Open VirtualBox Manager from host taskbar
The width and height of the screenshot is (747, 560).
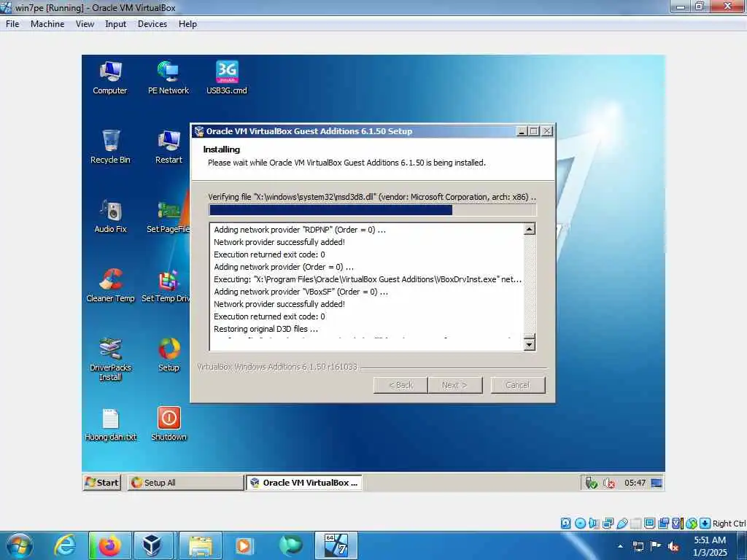click(x=153, y=545)
